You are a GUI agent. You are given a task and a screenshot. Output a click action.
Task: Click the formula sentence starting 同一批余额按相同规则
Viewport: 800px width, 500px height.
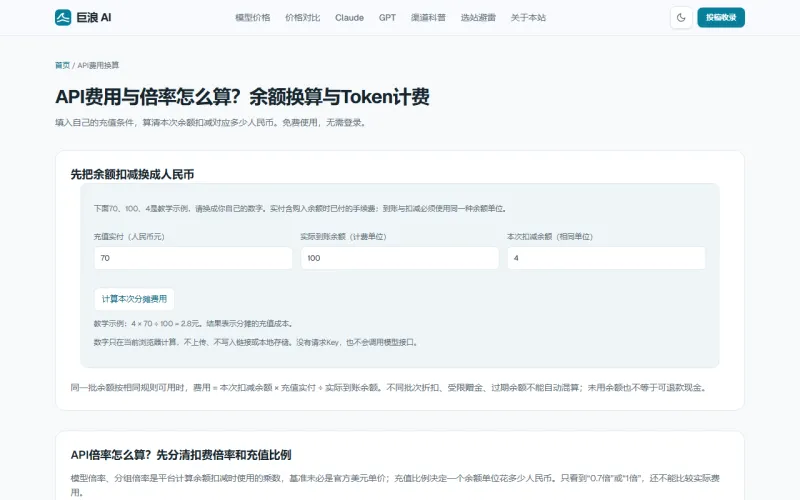[389, 388]
